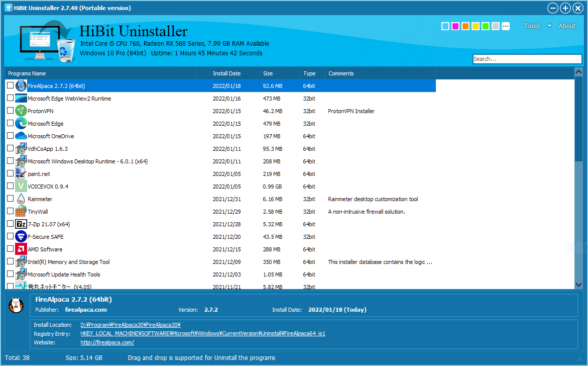Click the Microsoft Update Health Tools icon
Image resolution: width=588 pixels, height=366 pixels.
[x=21, y=274]
